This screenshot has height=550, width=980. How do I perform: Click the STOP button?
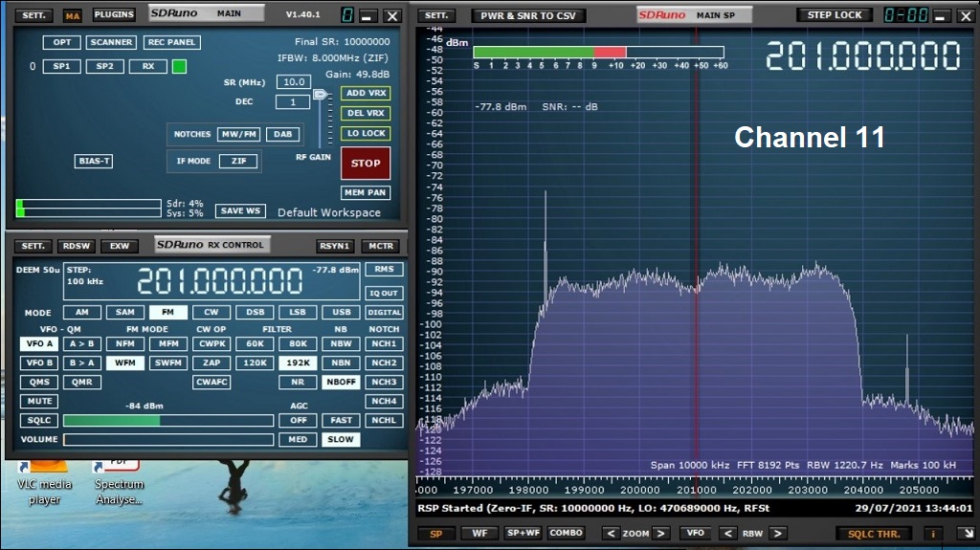point(366,164)
